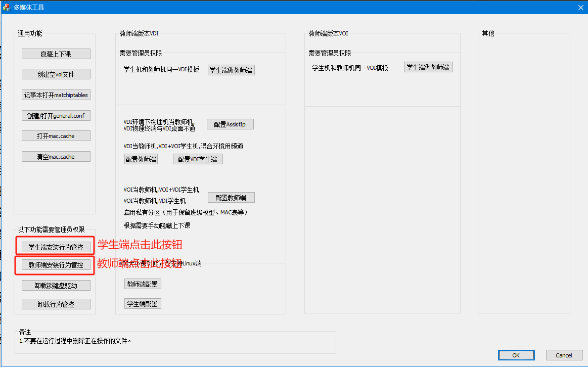588x367 pixels.
Task: Open mac.cache via 打开mac.cache button
Action: pos(56,136)
